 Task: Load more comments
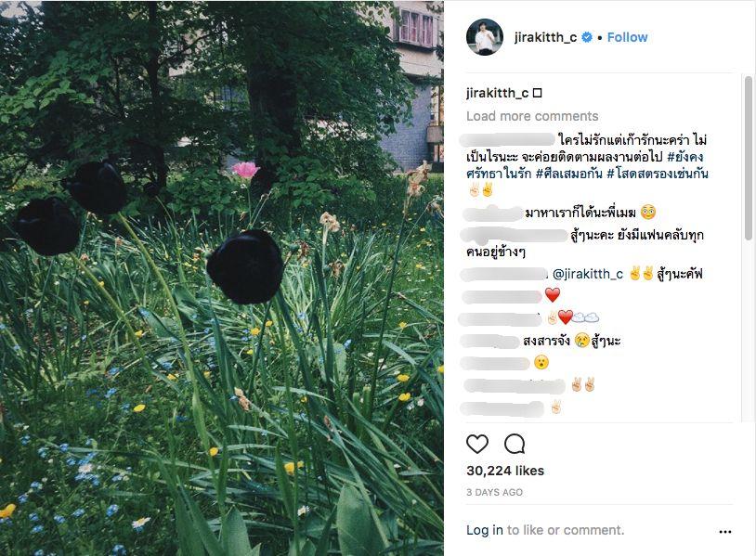point(532,116)
